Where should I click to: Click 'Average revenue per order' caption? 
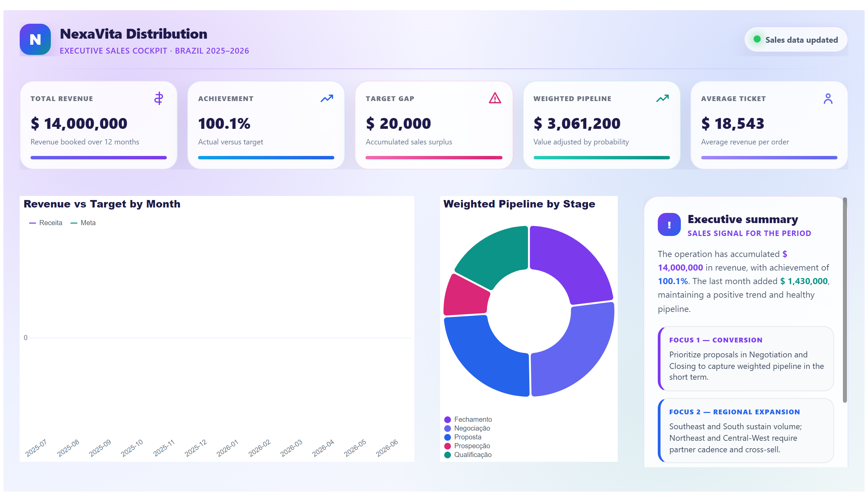click(745, 142)
